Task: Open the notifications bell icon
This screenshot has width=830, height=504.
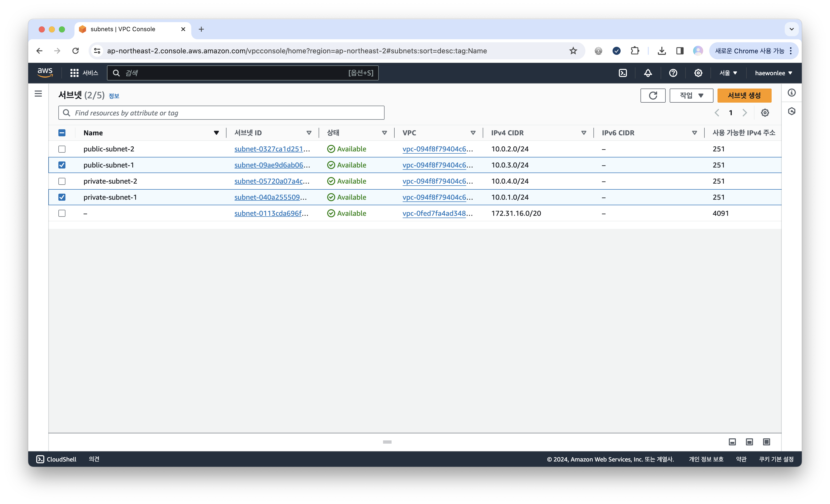Action: point(648,73)
